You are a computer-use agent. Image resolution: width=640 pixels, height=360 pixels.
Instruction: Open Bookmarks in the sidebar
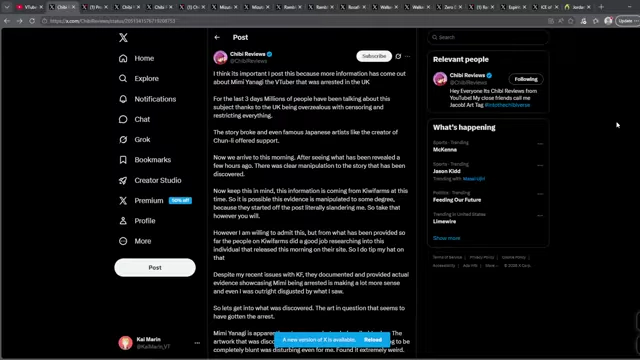pyautogui.click(x=144, y=160)
